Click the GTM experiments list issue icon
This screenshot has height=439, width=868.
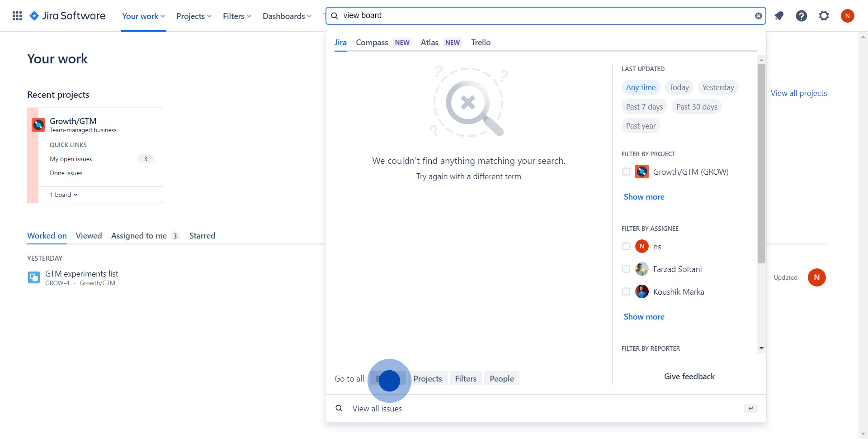coord(34,277)
